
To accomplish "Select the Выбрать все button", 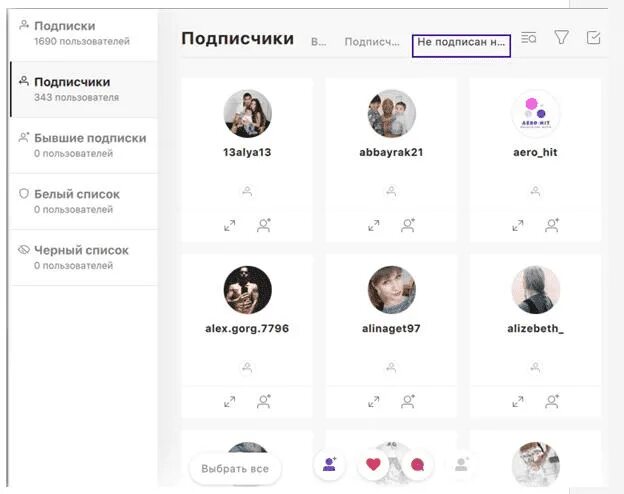I will tap(235, 469).
